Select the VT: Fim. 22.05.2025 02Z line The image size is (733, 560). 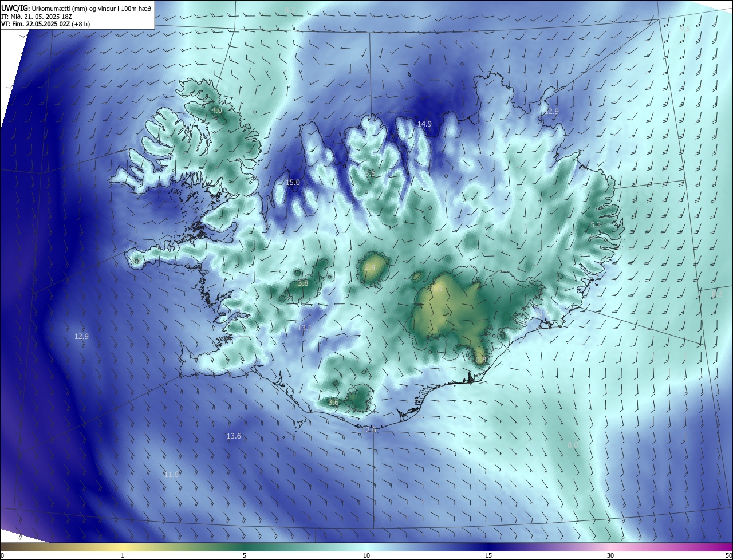45,24
